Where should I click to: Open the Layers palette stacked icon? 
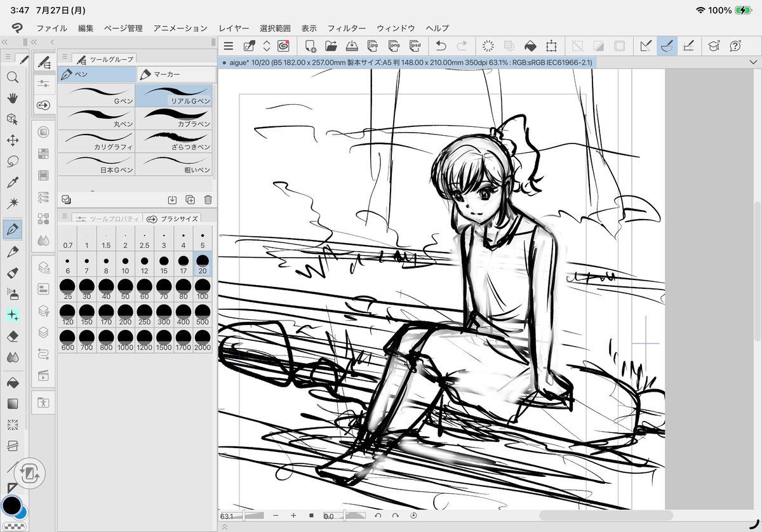pos(44,331)
